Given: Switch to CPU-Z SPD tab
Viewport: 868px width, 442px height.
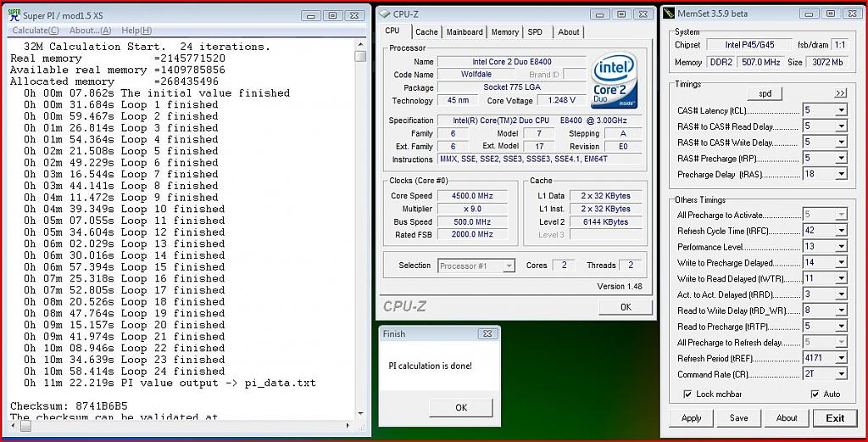Looking at the screenshot, I should pyautogui.click(x=536, y=32).
